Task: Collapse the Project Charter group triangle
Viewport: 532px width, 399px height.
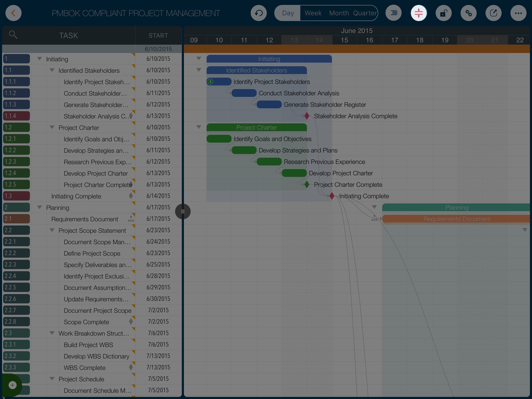Action: (52, 128)
